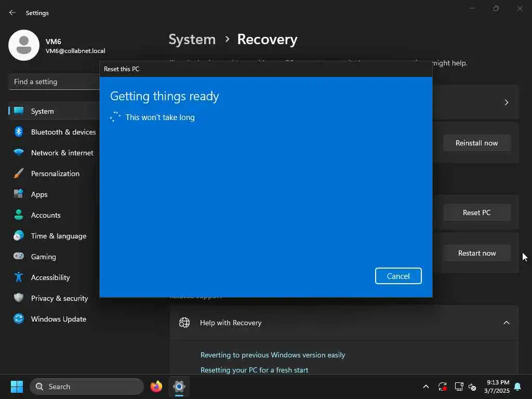Click the taskbar Search box
The width and height of the screenshot is (532, 399).
coord(87,387)
